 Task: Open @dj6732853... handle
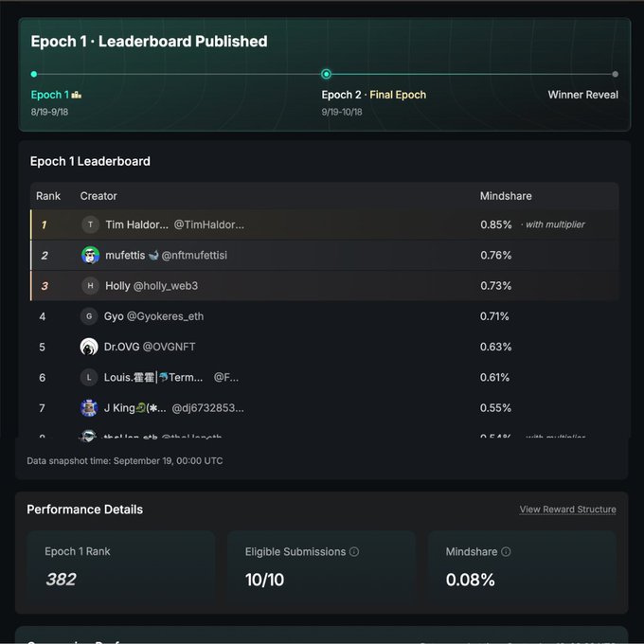click(x=207, y=408)
